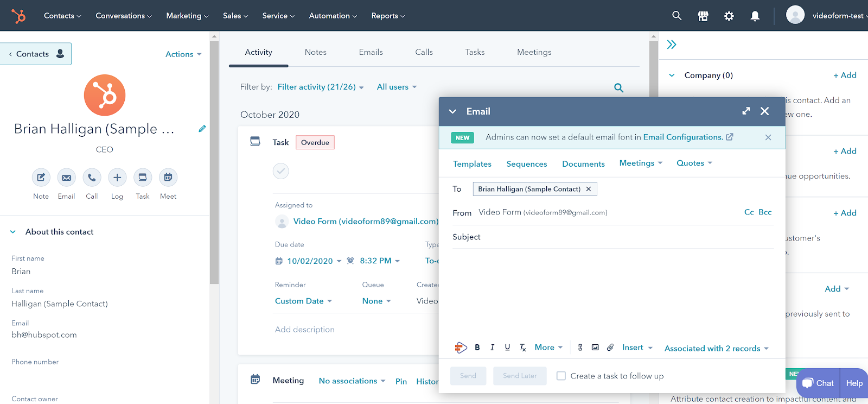This screenshot has height=404, width=868.
Task: Click the Task action icon
Action: (143, 177)
